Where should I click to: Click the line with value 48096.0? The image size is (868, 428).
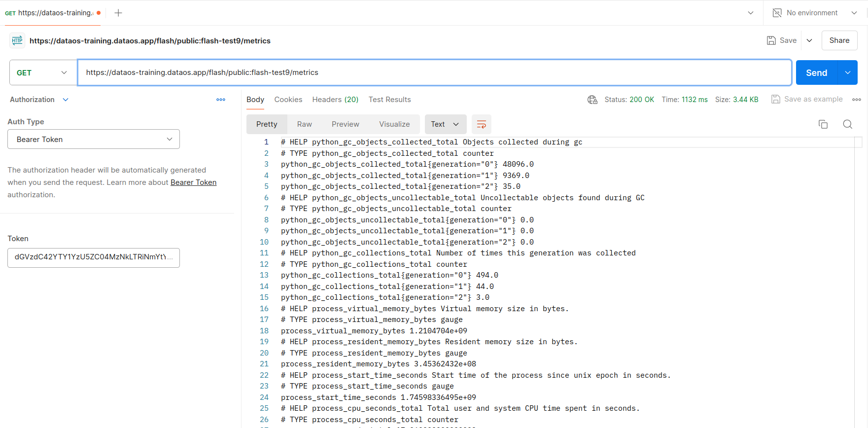(x=407, y=164)
